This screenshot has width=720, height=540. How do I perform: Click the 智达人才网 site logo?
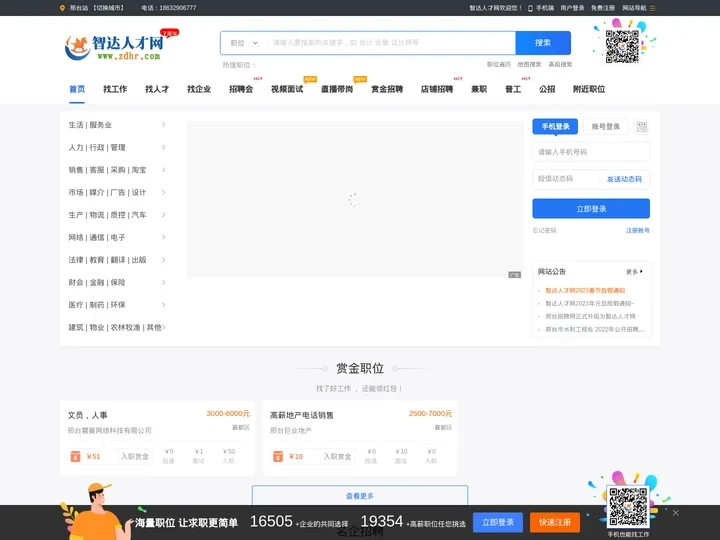pos(122,46)
